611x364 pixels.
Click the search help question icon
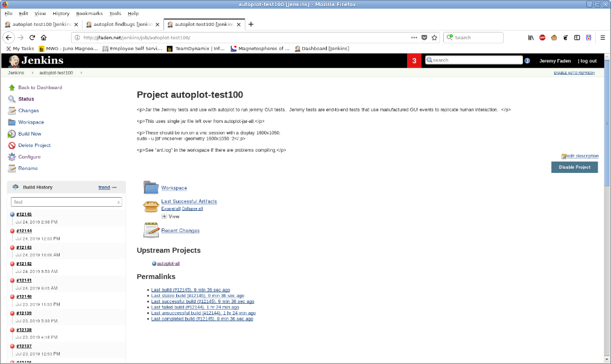click(x=527, y=61)
